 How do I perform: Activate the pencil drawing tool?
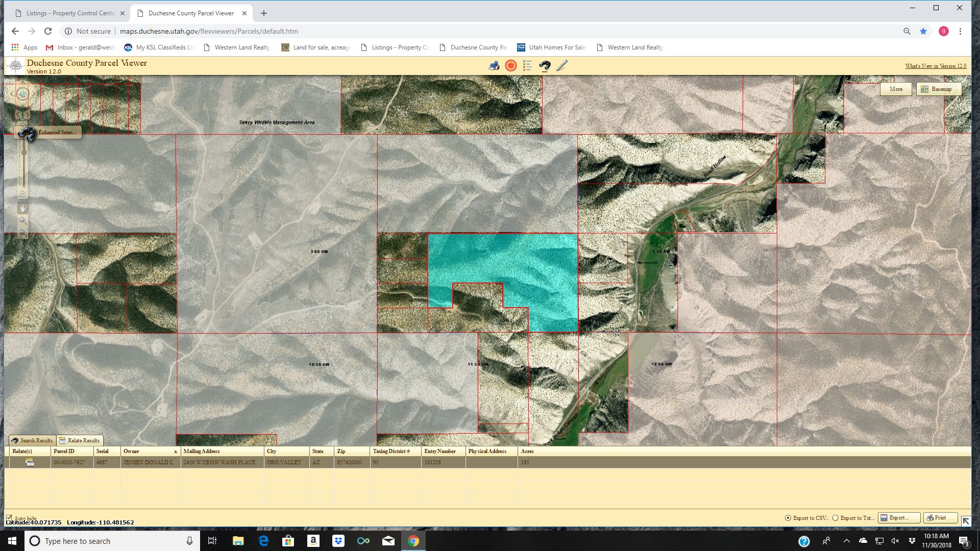[x=562, y=65]
